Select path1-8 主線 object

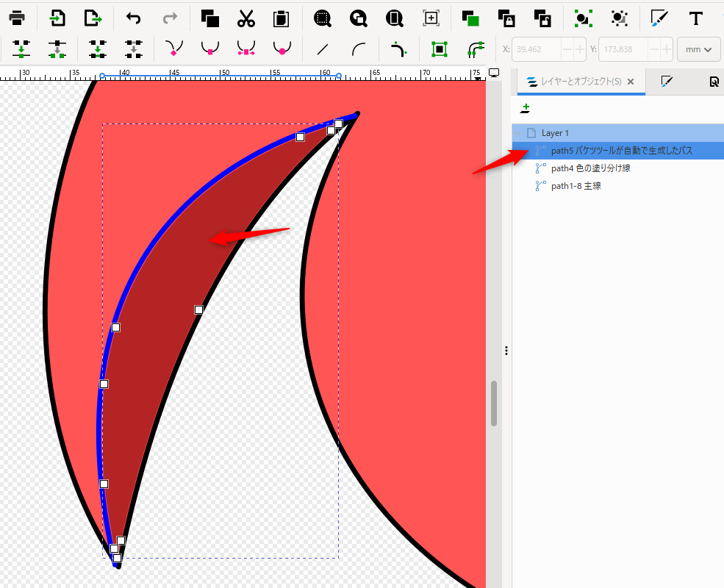618,185
